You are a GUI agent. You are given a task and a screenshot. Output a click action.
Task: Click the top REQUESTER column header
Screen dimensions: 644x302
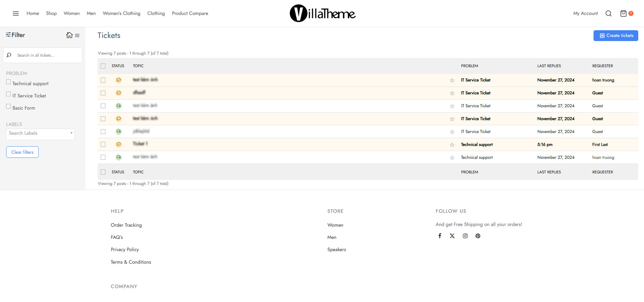tap(603, 66)
